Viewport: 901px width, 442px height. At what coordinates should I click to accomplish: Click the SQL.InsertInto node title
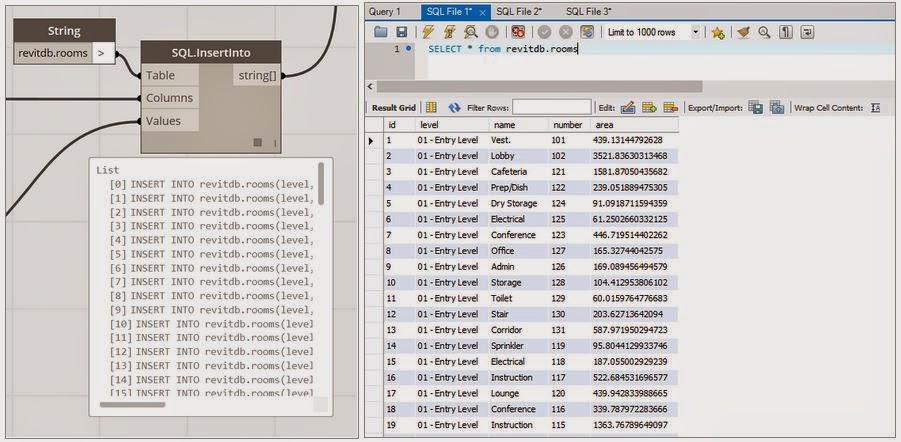[211, 52]
